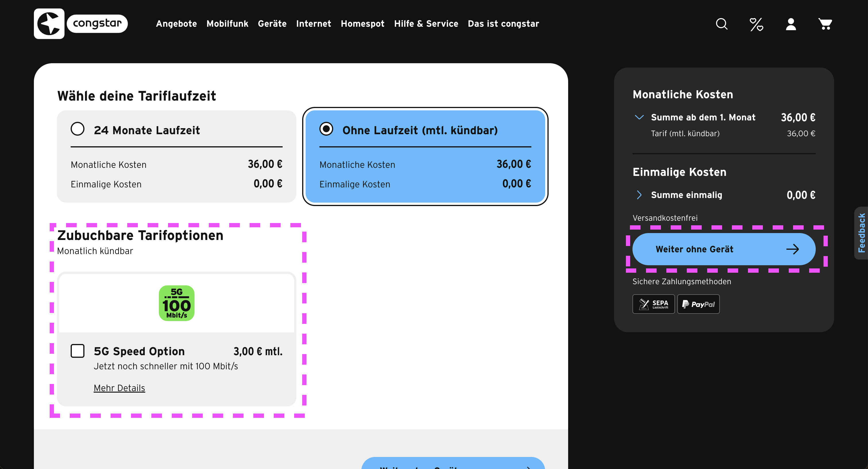Click the 5G 100 Mbit/s badge
This screenshot has width=868, height=469.
click(177, 303)
